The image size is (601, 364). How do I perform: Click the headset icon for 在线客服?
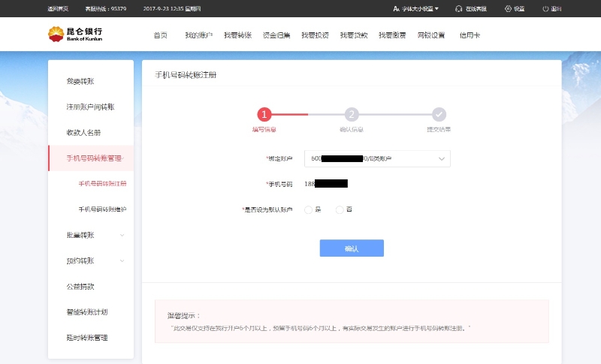coord(459,9)
